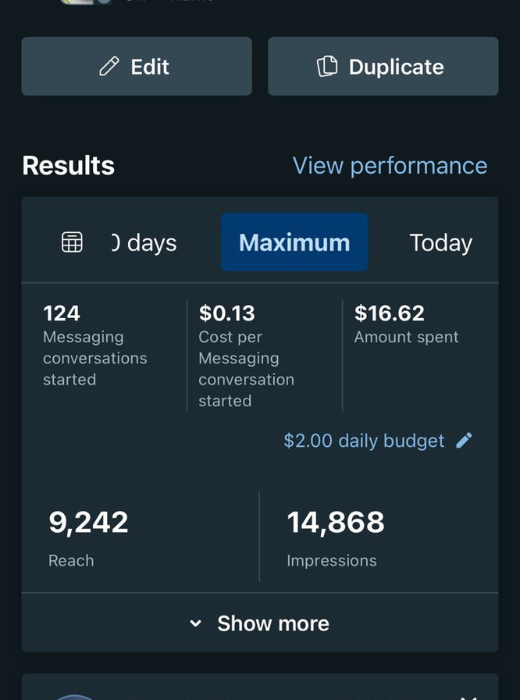
Task: Click the chevron next to Show more
Action: pyautogui.click(x=196, y=623)
